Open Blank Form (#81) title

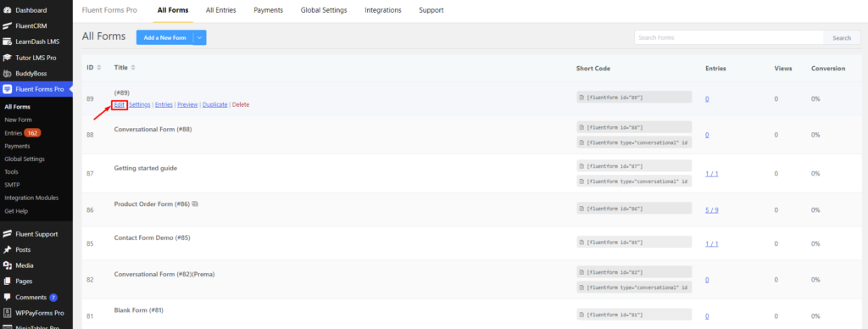(138, 310)
